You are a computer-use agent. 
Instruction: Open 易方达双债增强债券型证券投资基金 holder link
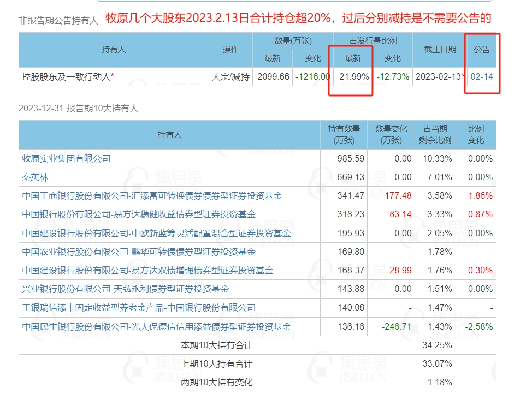[x=147, y=271]
